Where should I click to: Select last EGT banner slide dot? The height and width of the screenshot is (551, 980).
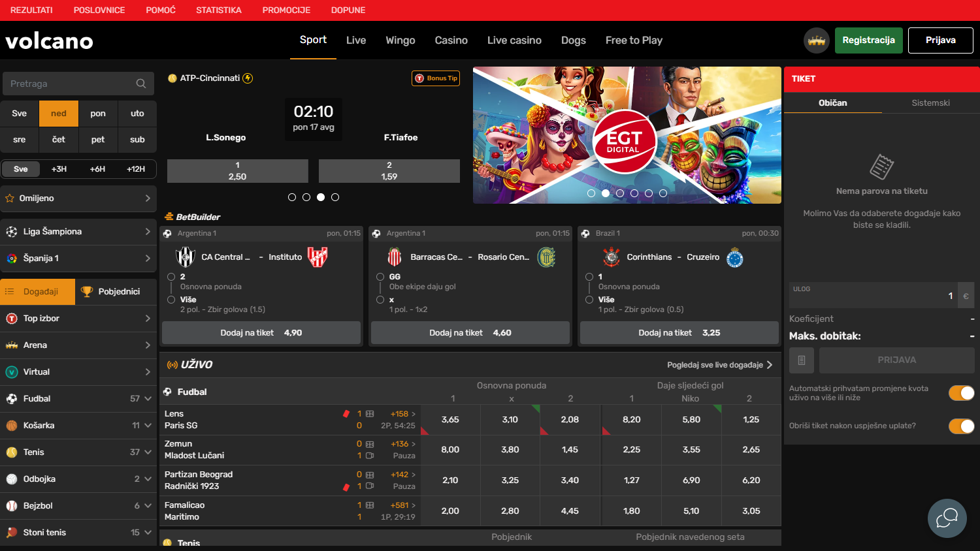(663, 193)
